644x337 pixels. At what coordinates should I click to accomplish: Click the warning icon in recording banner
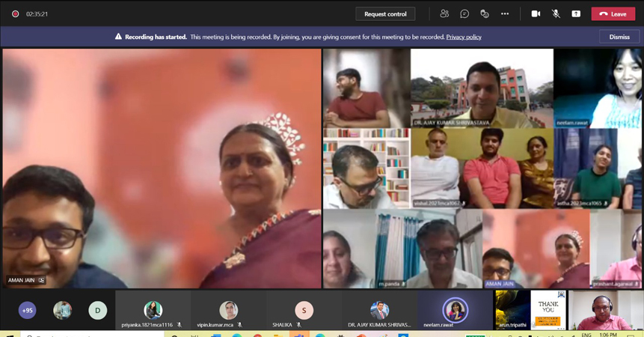(118, 37)
